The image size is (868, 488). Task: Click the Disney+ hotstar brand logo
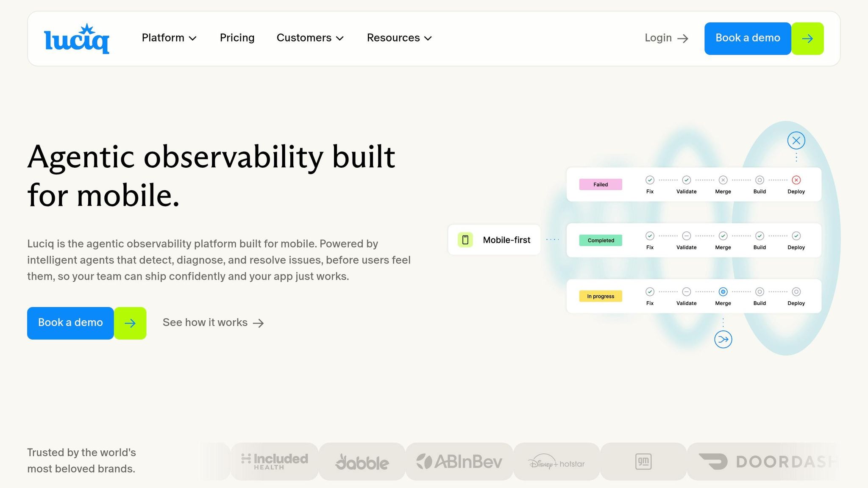(x=556, y=462)
